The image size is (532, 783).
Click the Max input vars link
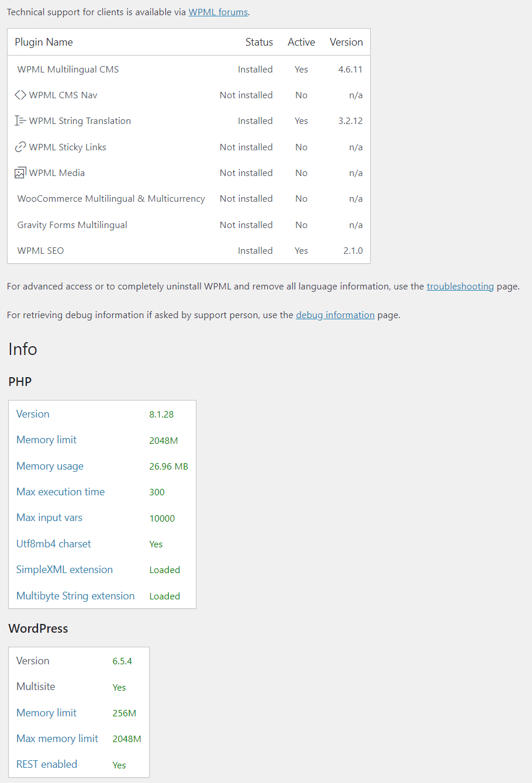tap(49, 518)
